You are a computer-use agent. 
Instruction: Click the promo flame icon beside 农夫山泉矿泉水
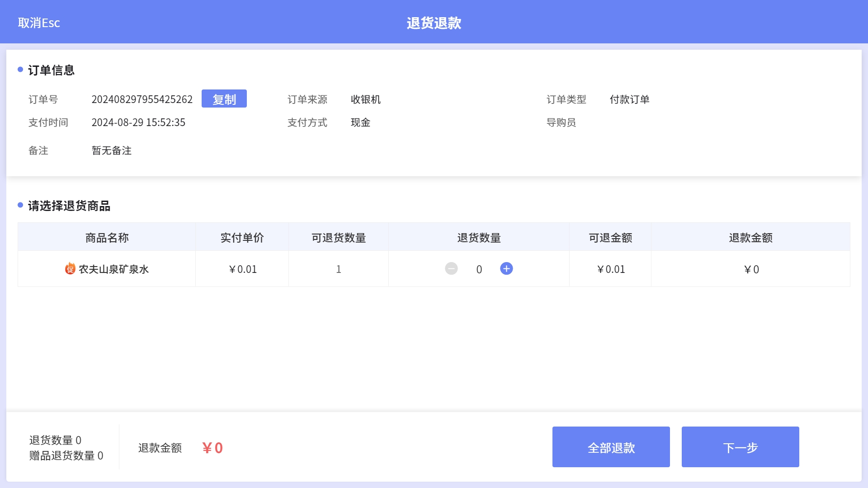70,269
